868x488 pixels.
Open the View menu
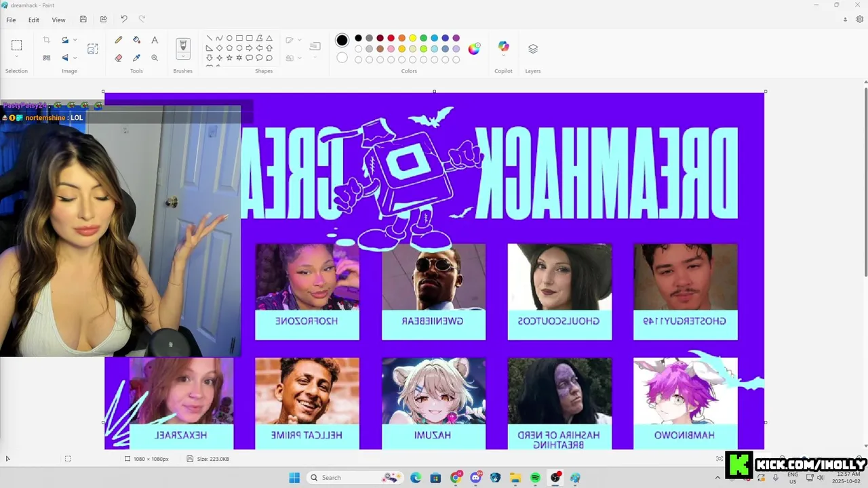59,20
